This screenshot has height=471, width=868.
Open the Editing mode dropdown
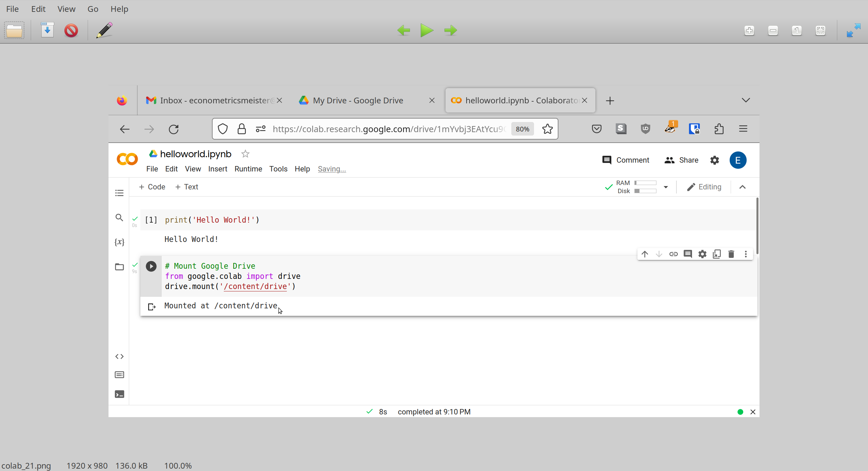704,187
